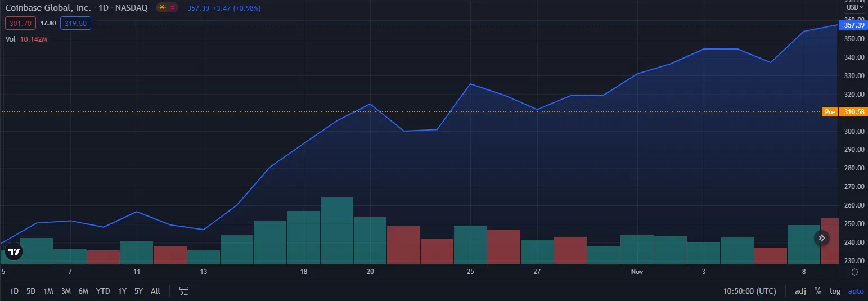Toggle adj price adjustment
868x301 pixels.
coord(800,291)
